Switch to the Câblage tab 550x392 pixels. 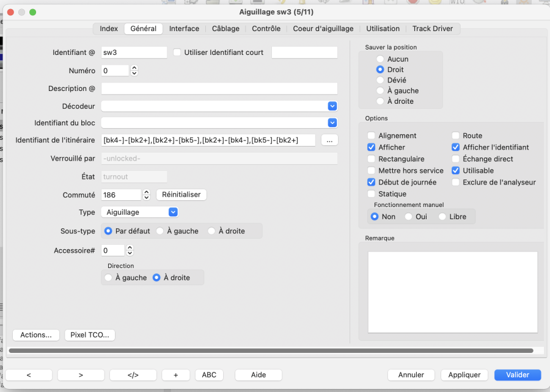click(226, 29)
